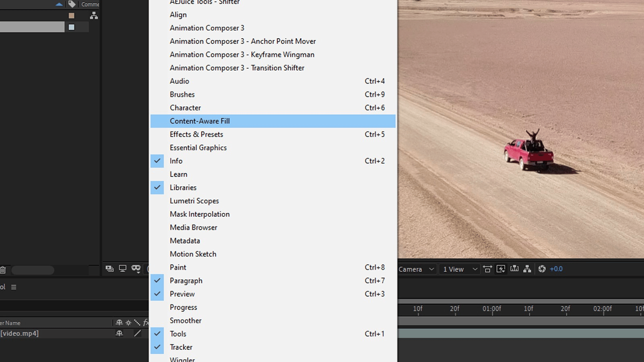Open Comp Flowchart icon in viewer footer

coord(527,269)
